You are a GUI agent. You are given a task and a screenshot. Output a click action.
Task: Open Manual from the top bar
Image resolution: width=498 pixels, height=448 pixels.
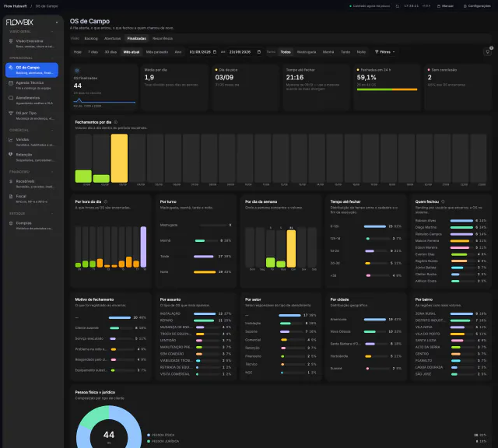click(445, 6)
